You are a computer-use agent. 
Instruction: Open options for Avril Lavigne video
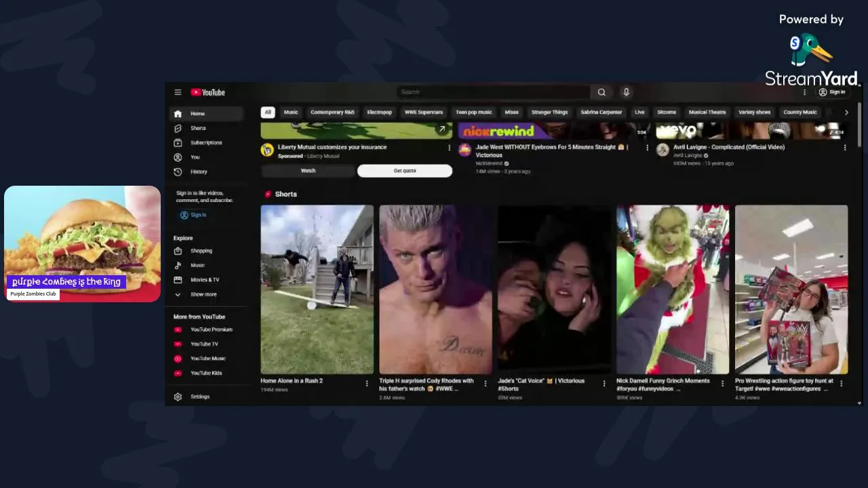pyautogui.click(x=845, y=148)
